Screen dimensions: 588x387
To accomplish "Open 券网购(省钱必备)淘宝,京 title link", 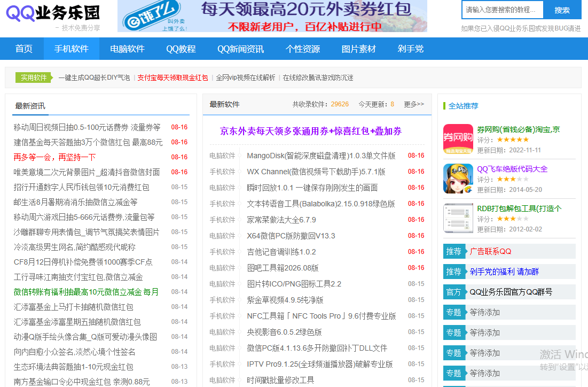I will tap(519, 129).
